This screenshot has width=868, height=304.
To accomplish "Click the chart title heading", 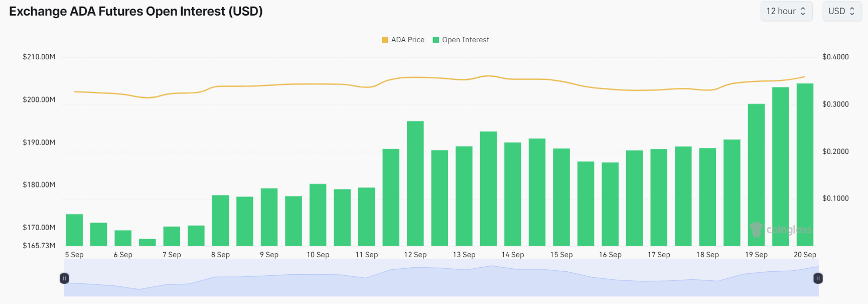I will point(136,11).
